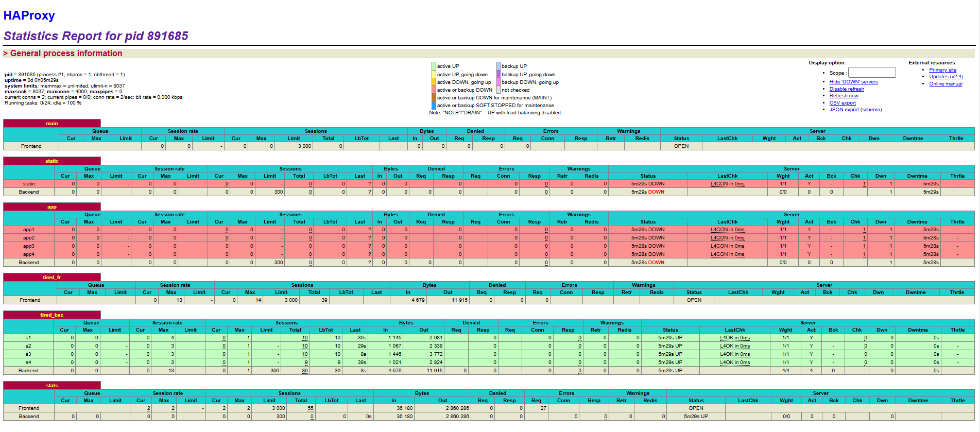
Task: Click the s4 server name
Action: [28, 362]
